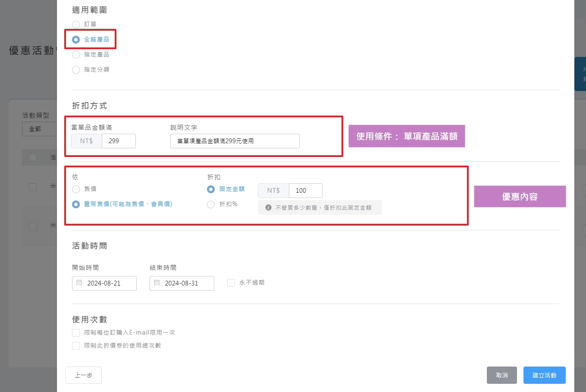Viewport: 586px width, 392px height.
Task: Switch discount type to 折扣%
Action: 210,204
